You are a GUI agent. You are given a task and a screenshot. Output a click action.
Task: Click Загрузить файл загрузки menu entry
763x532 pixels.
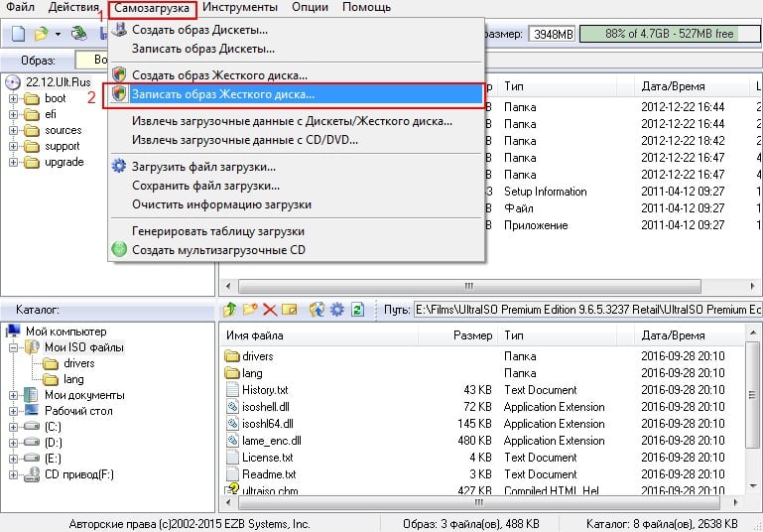click(203, 167)
